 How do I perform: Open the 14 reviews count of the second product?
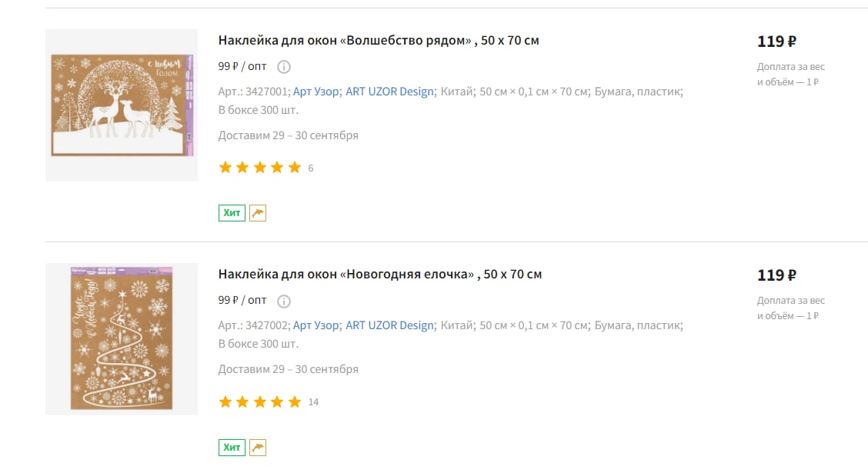(313, 402)
